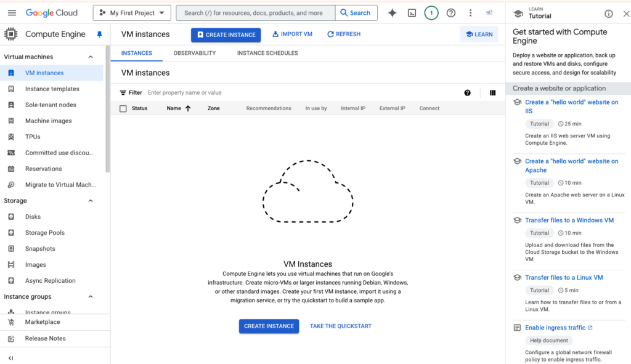Click the Refresh button
631x364 pixels.
[344, 34]
